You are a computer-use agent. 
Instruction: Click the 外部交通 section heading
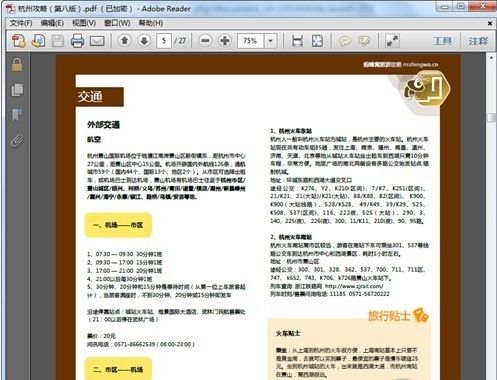click(103, 125)
